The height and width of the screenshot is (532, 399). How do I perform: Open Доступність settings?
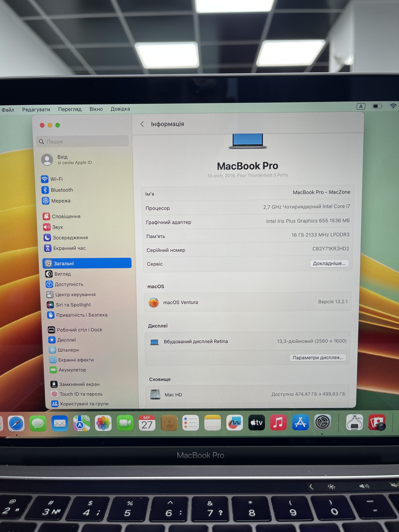pos(64,284)
